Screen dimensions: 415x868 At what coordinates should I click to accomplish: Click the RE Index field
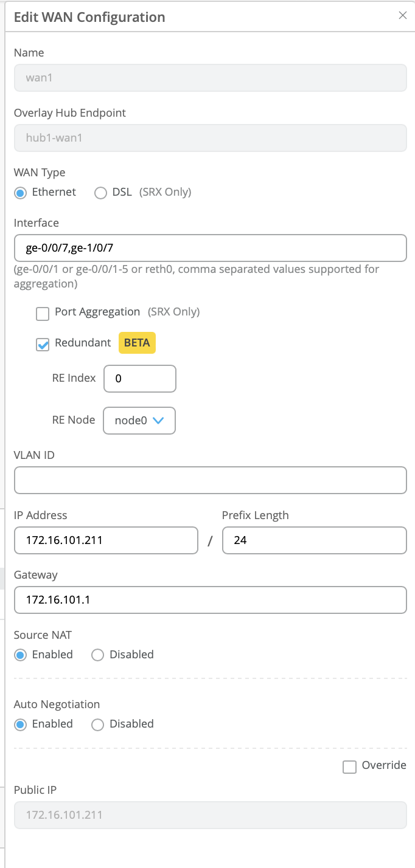click(140, 379)
